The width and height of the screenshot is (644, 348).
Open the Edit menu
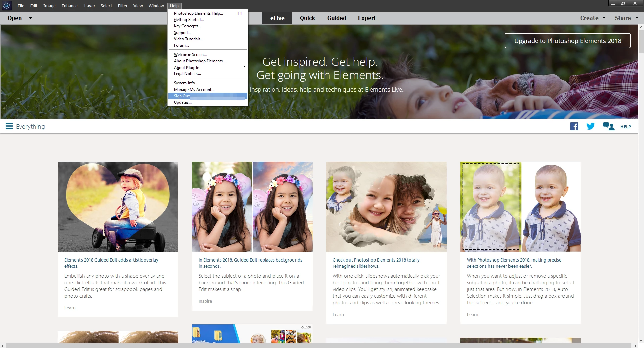coord(34,6)
